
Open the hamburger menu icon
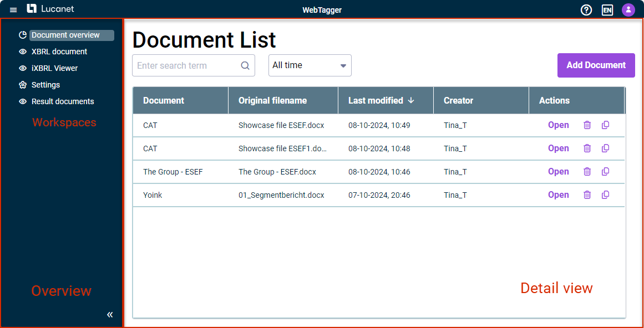tap(13, 10)
